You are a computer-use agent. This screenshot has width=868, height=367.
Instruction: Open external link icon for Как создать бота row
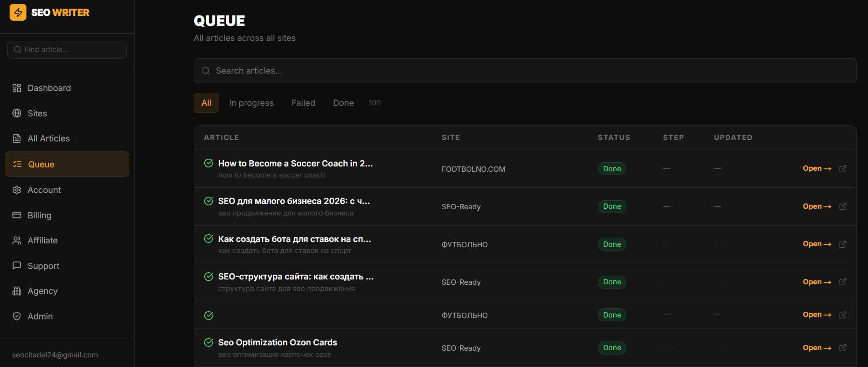coord(843,244)
